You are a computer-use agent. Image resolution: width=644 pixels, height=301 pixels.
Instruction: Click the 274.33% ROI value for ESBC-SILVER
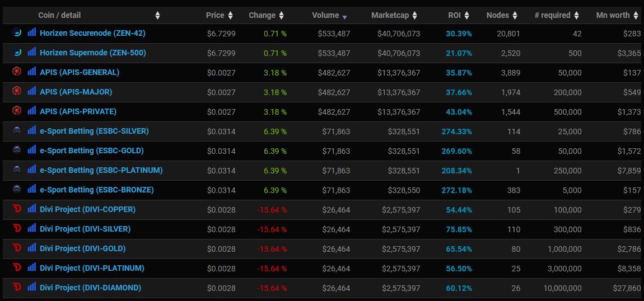click(x=456, y=131)
